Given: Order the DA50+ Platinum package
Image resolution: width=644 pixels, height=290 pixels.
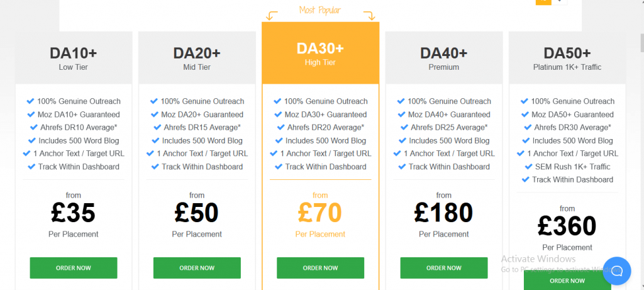Looking at the screenshot, I should [567, 281].
